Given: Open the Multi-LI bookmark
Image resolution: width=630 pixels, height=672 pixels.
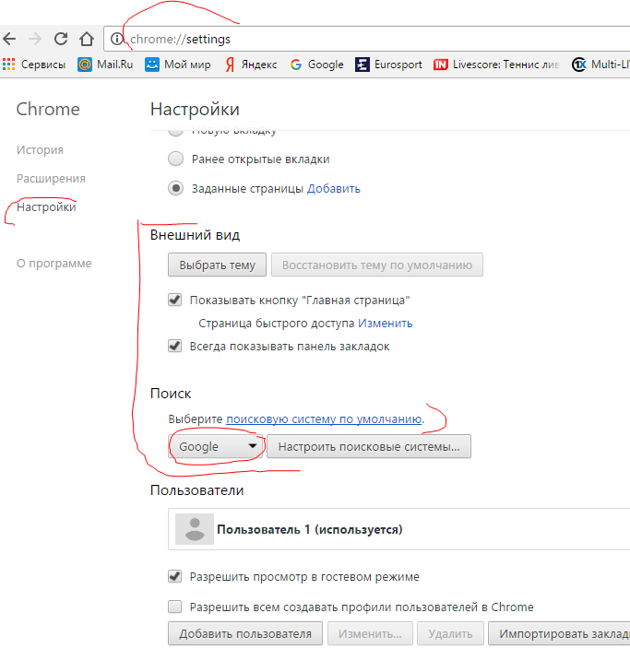Looking at the screenshot, I should (x=600, y=65).
